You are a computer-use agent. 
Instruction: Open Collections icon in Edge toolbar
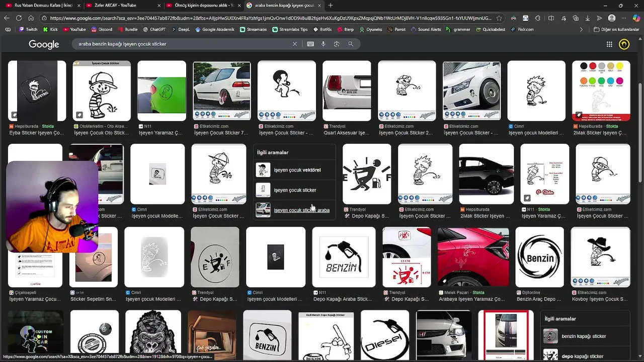(575, 18)
